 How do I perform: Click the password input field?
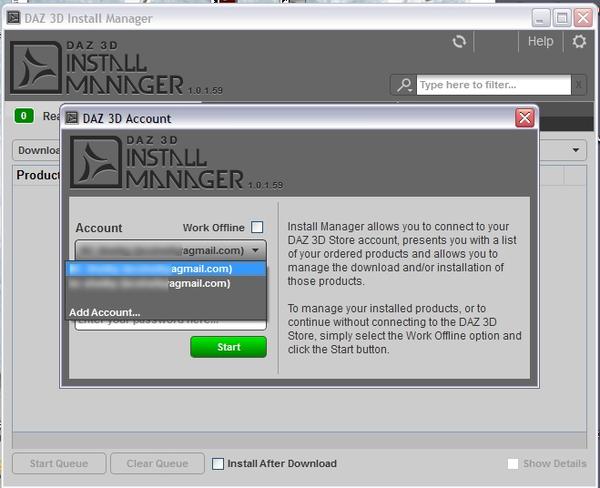pyautogui.click(x=171, y=325)
